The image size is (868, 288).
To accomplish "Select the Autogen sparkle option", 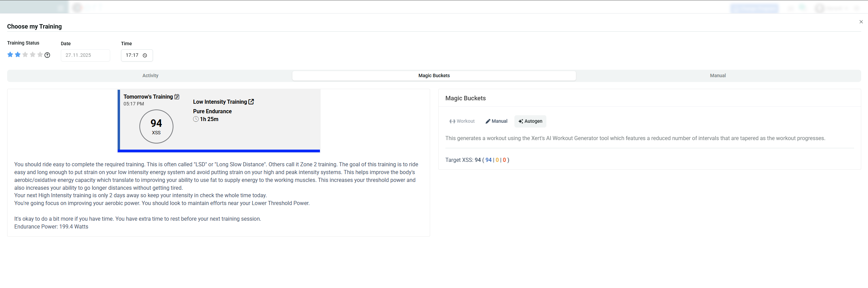I will (x=530, y=121).
